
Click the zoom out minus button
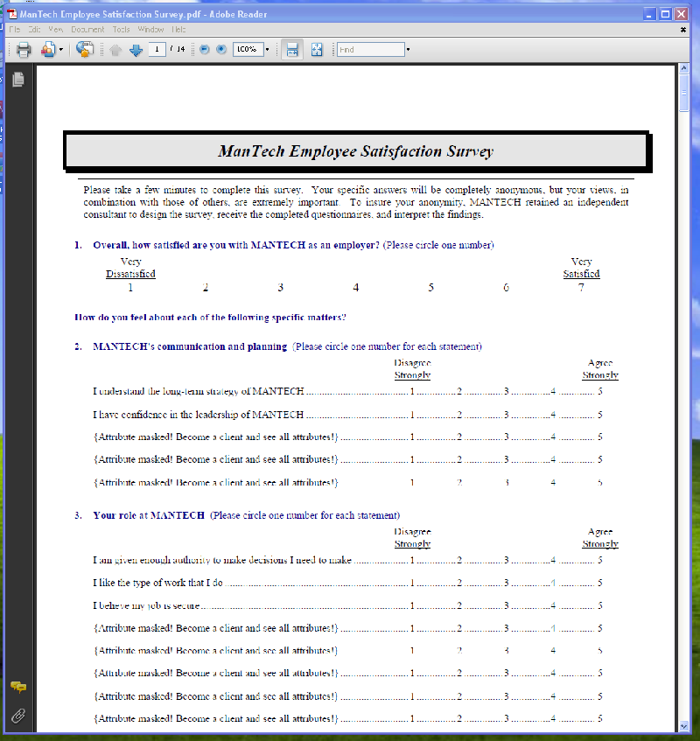tap(205, 50)
